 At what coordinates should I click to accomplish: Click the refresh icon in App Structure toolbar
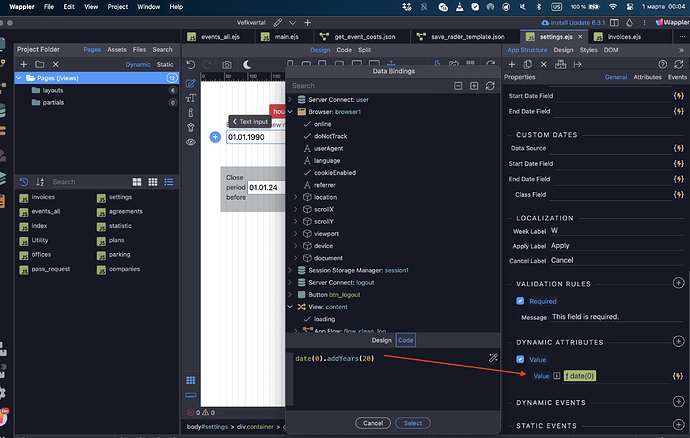pos(679,64)
